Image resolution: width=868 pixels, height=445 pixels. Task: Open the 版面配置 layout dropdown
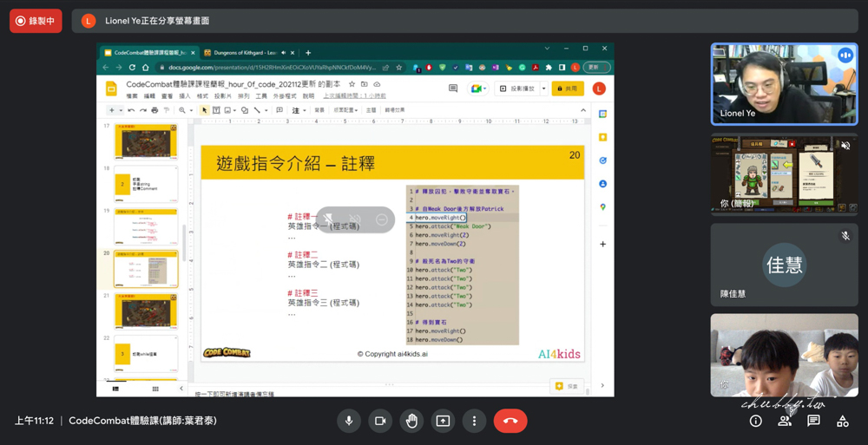(x=345, y=110)
